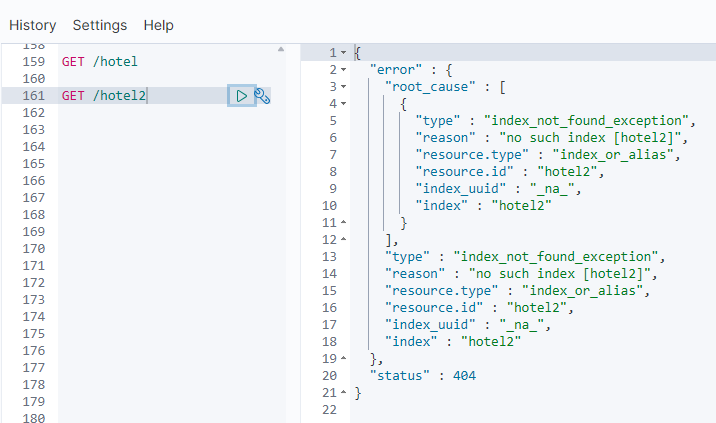Click the "error" key text

point(396,69)
